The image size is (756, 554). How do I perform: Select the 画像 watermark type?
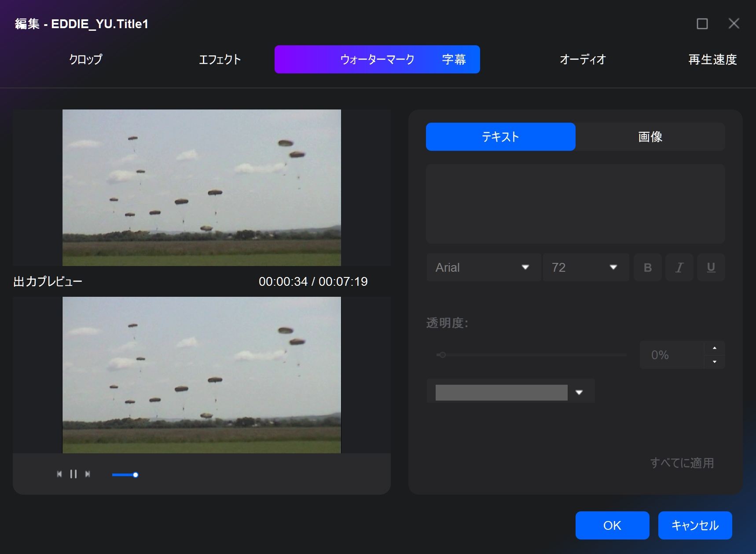coord(650,137)
